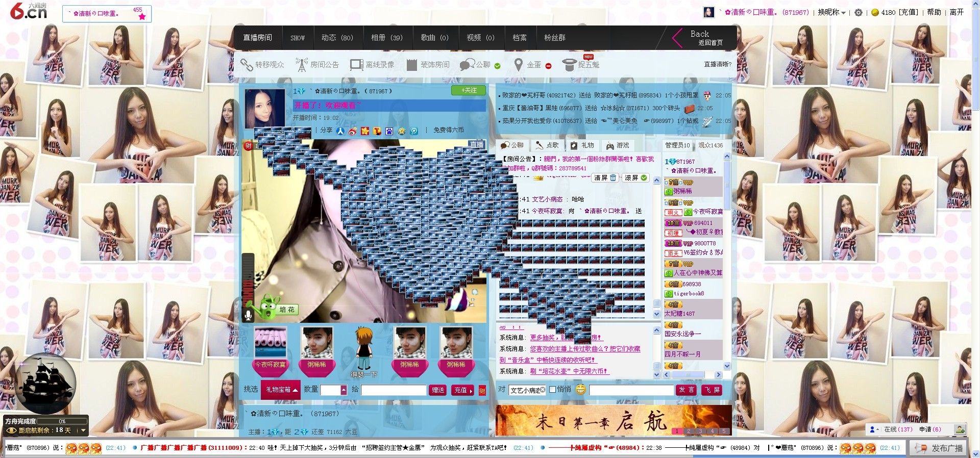Remove 文艺小病态 recipient with the x
The image size is (980, 458).
[543, 390]
